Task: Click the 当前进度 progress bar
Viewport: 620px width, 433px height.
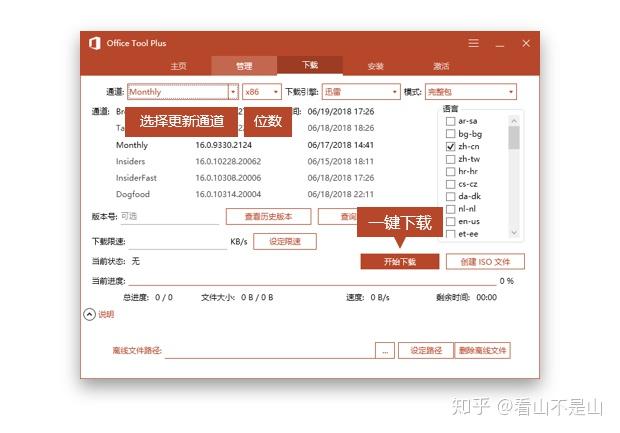Action: [x=312, y=281]
